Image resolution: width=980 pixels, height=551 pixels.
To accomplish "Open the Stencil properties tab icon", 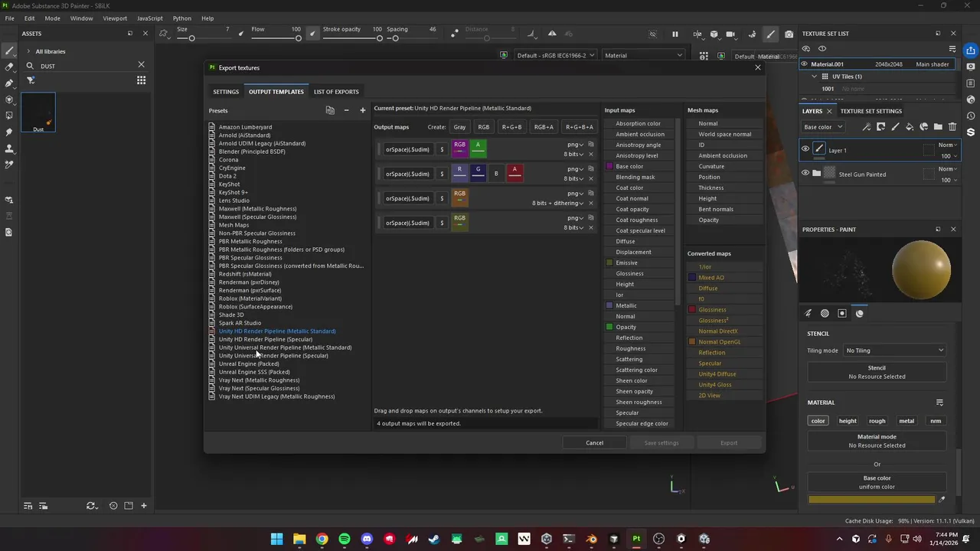I will [842, 313].
